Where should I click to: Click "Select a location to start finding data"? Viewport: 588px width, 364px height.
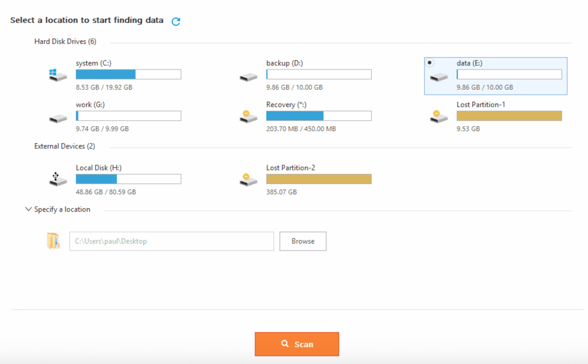click(x=87, y=20)
